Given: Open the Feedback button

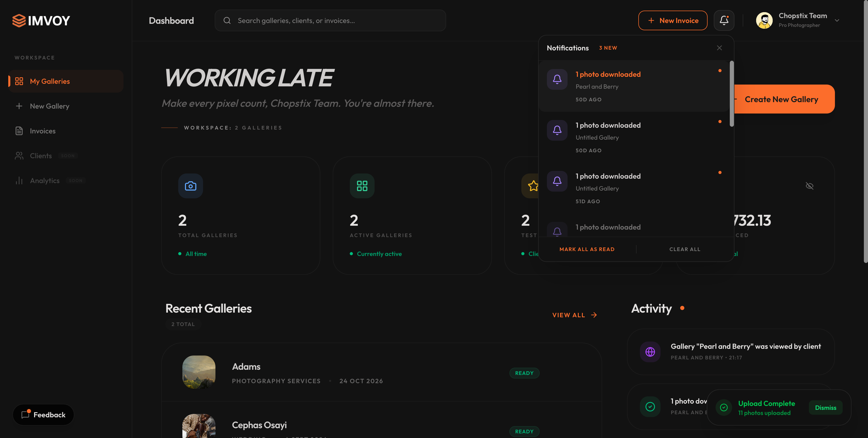Looking at the screenshot, I should pyautogui.click(x=43, y=415).
